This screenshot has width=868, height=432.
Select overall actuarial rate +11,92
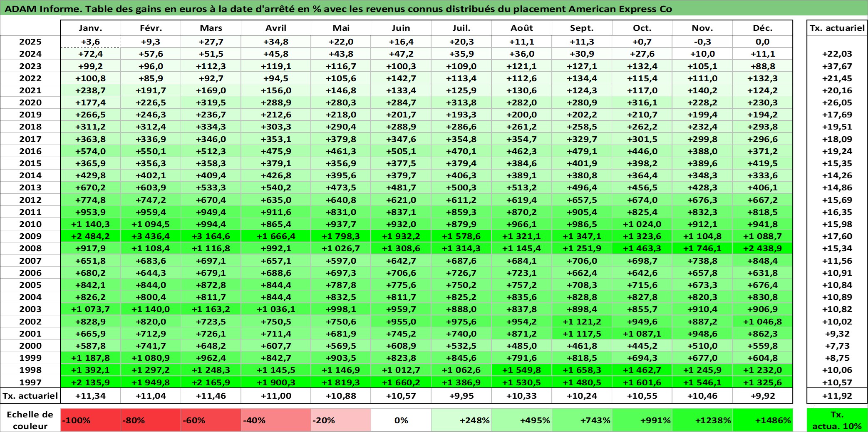click(837, 396)
